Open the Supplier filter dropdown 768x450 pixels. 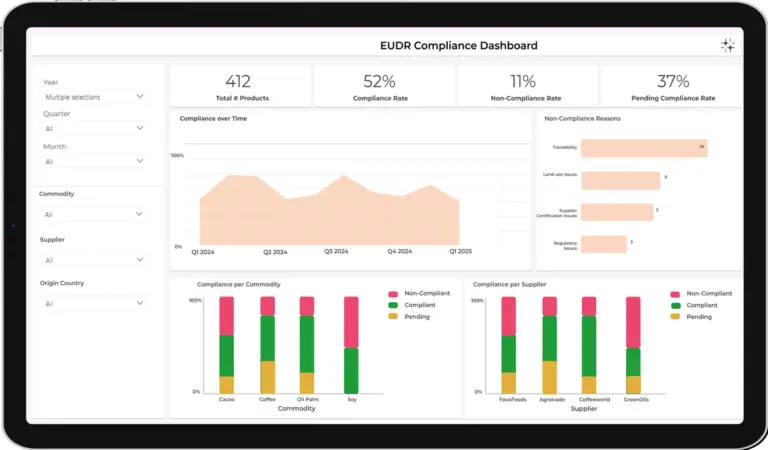coord(94,260)
